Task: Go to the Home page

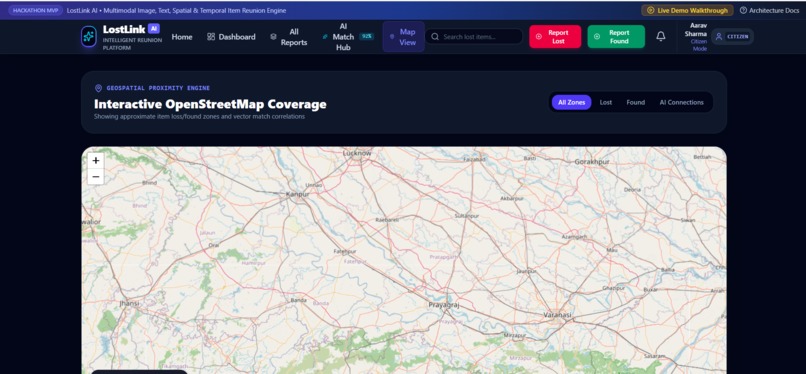Action: [182, 37]
